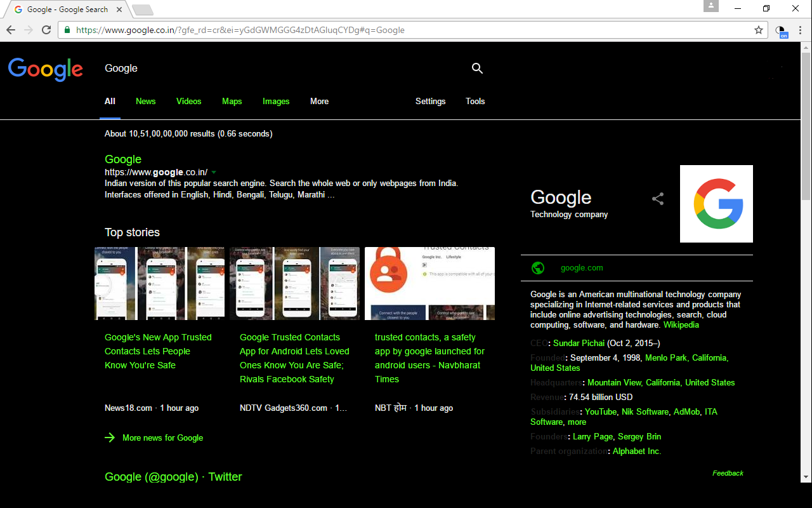Click the 'Top stories' heading
The height and width of the screenshot is (508, 812).
click(x=132, y=232)
